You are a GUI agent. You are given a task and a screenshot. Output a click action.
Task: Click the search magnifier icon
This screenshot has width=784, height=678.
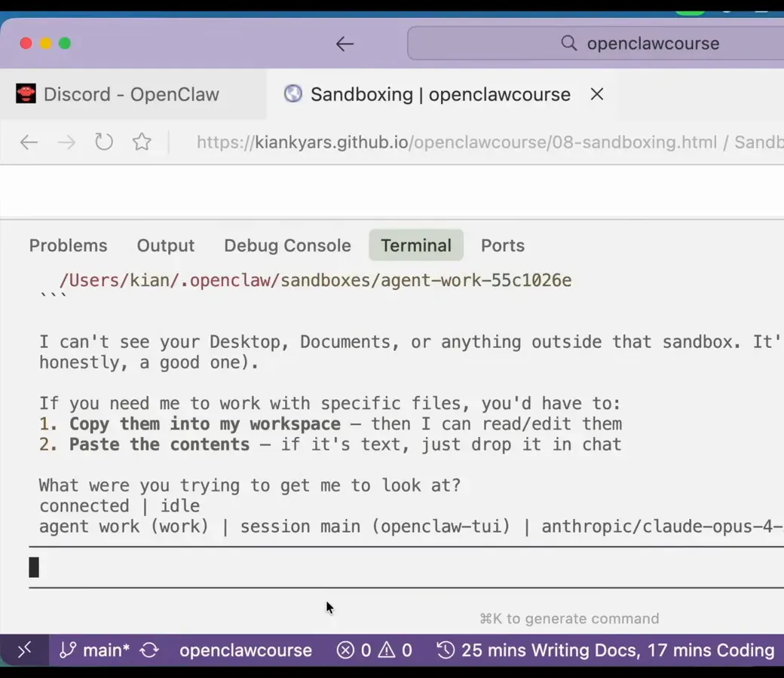pyautogui.click(x=568, y=43)
